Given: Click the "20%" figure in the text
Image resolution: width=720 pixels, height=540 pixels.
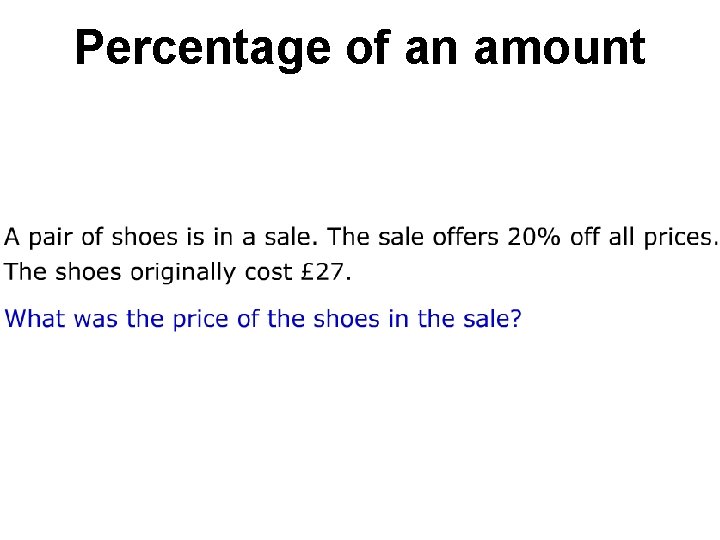Looking at the screenshot, I should click(534, 237).
